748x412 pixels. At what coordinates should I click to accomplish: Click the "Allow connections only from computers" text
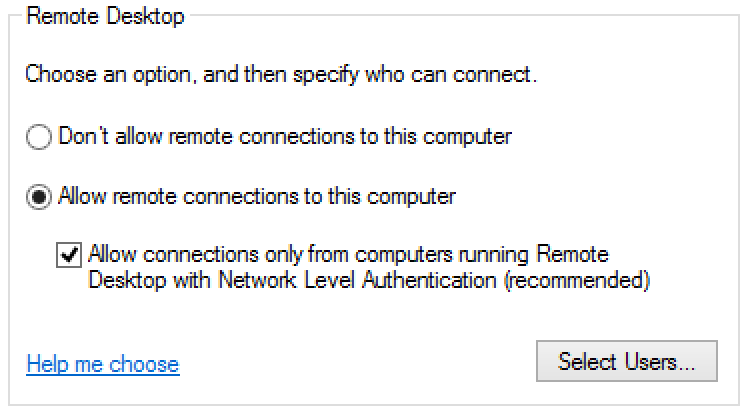point(252,254)
